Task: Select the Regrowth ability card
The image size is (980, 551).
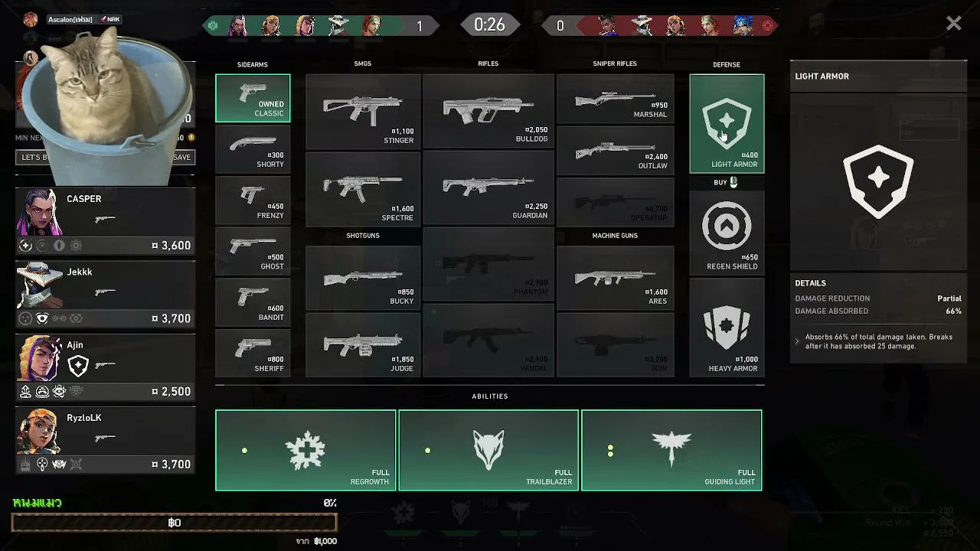Action: 305,450
